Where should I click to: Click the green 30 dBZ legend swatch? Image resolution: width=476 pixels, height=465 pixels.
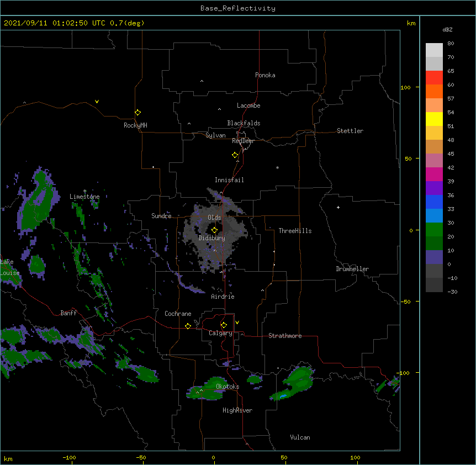tap(434, 230)
